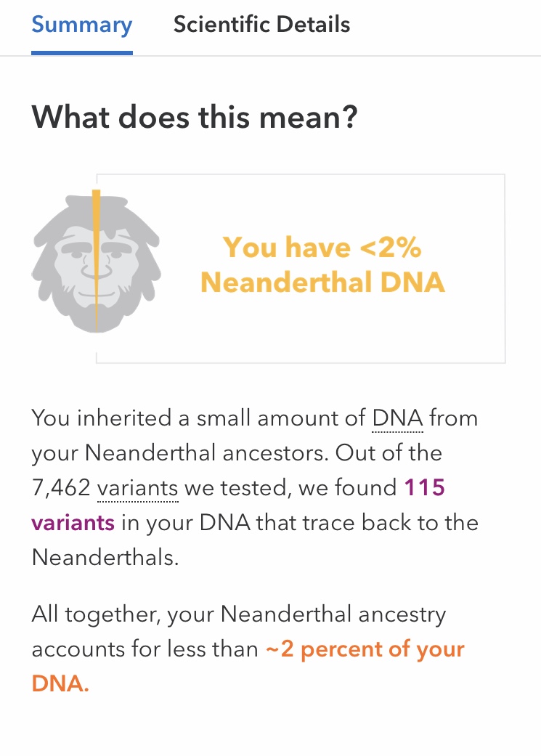Click the "accounts for less than" text
Viewport: 541px width, 756px height.
click(x=145, y=650)
